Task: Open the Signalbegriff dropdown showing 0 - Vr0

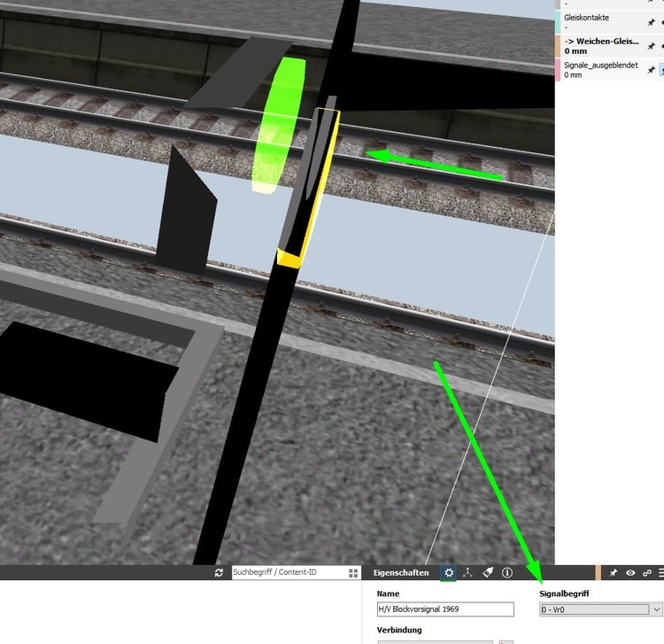Action: (600, 609)
